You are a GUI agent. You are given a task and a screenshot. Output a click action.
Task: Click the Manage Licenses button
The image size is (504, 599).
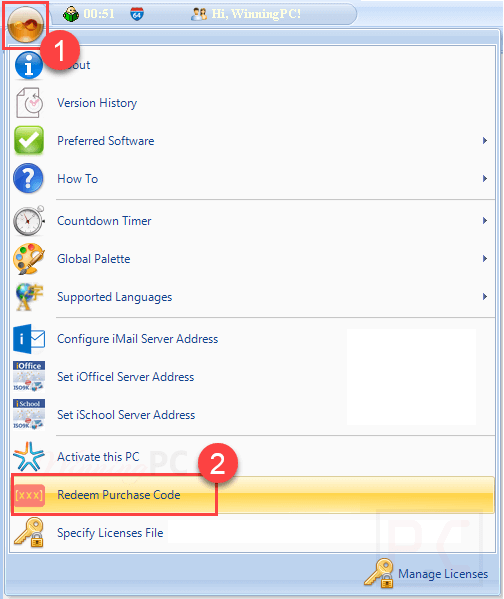(x=426, y=574)
